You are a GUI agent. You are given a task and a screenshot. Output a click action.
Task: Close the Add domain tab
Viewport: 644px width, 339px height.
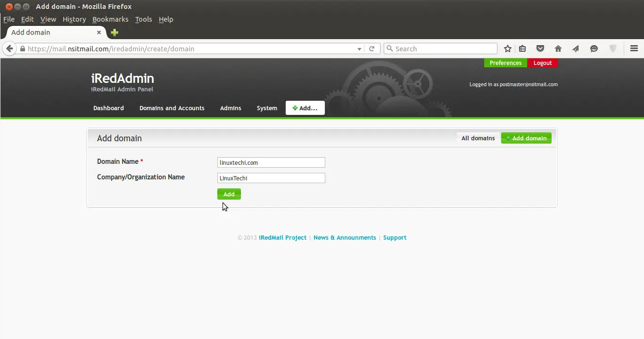99,32
